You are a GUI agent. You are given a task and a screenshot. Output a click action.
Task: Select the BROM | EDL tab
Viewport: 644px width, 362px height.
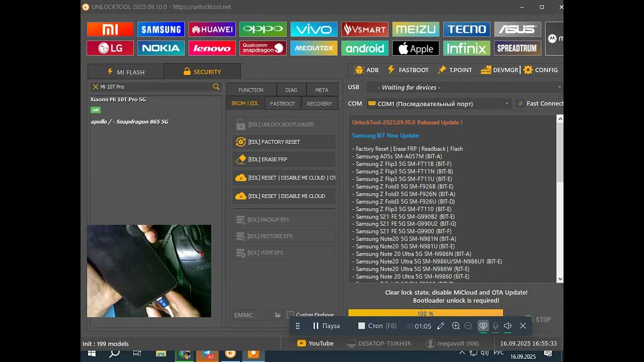[x=245, y=104]
